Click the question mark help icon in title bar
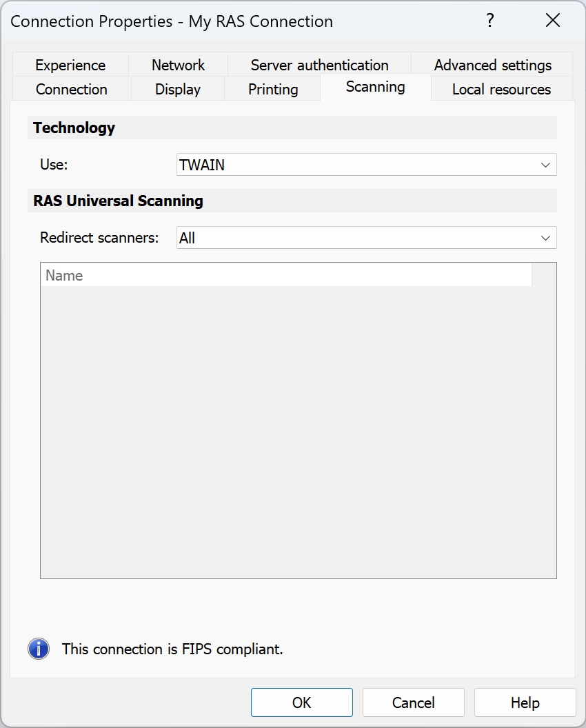 (489, 21)
